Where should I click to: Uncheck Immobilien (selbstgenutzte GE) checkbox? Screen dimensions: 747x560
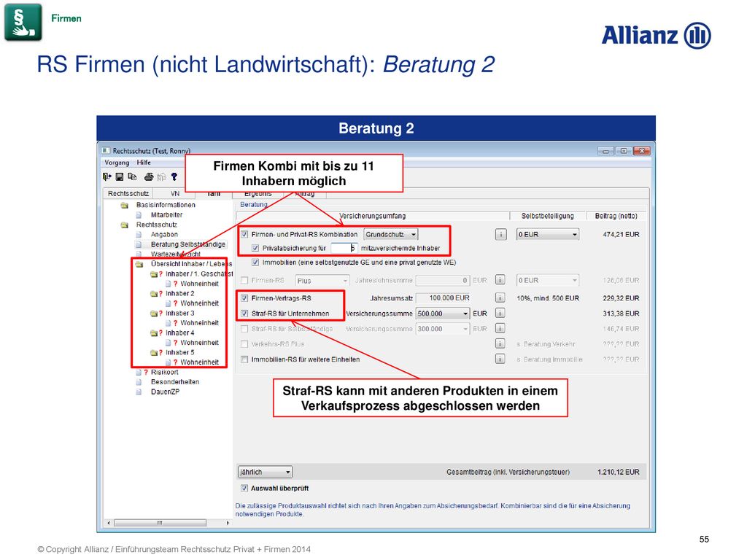[255, 262]
